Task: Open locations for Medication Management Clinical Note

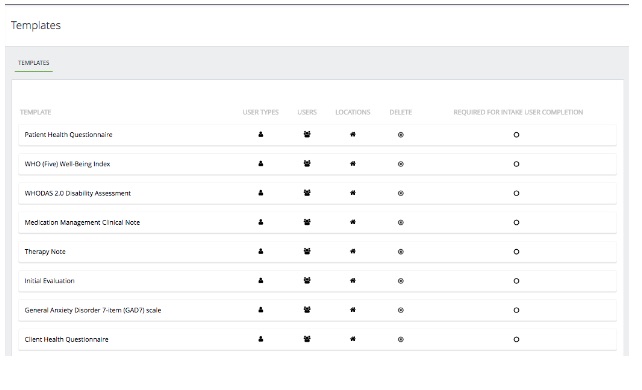Action: pos(353,222)
